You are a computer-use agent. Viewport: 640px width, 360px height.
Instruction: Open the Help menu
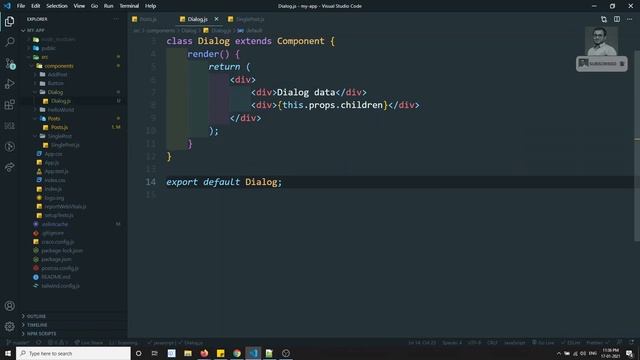[150, 6]
